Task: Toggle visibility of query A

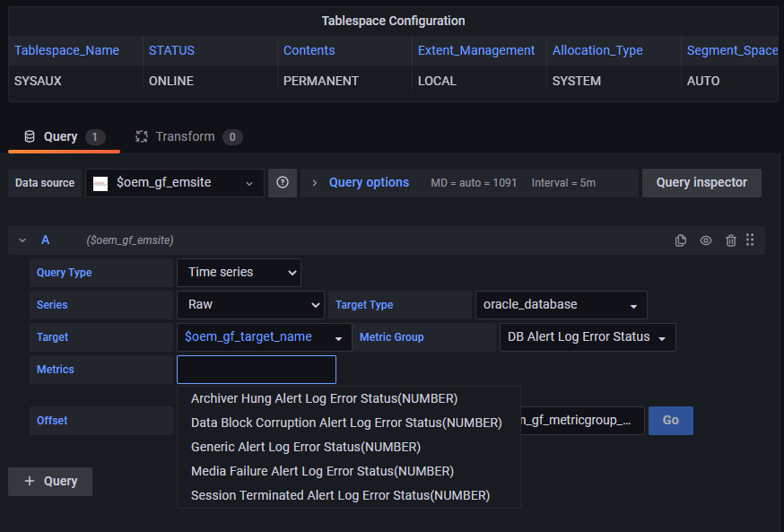Action: [x=706, y=240]
